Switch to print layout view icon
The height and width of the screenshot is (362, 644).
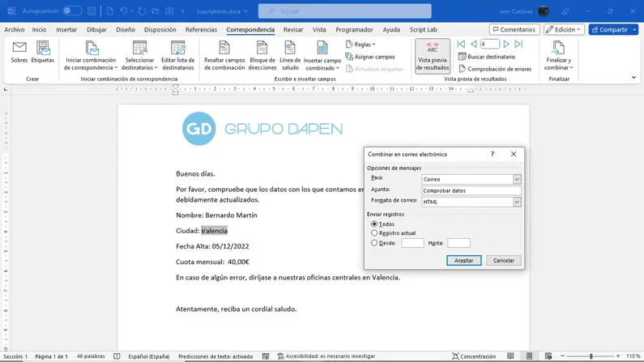point(530,356)
